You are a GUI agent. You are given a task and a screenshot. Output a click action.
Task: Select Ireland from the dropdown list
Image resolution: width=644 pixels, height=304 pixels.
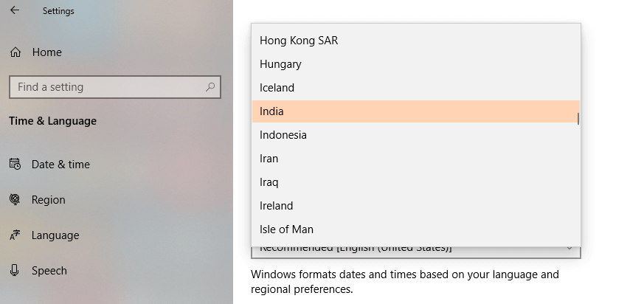click(x=415, y=206)
